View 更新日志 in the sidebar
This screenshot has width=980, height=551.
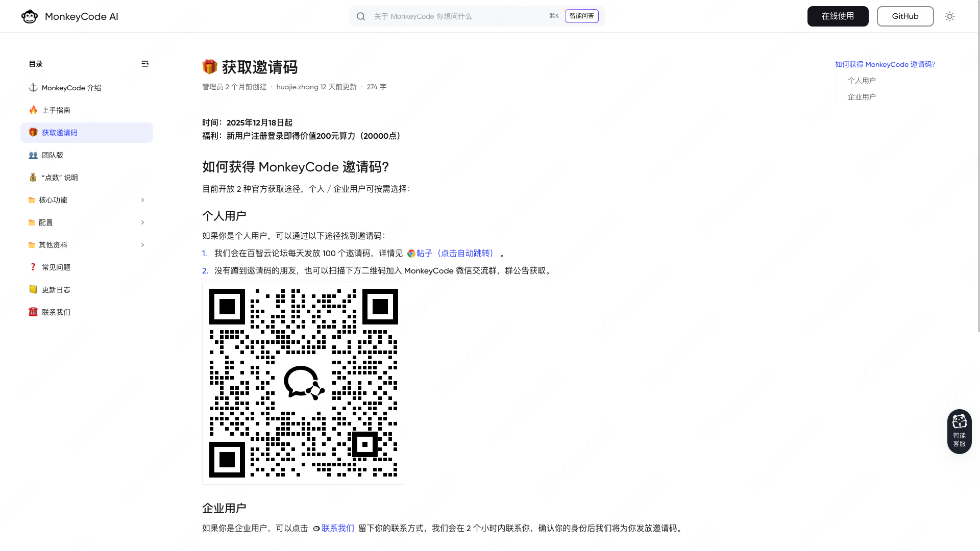(x=87, y=290)
